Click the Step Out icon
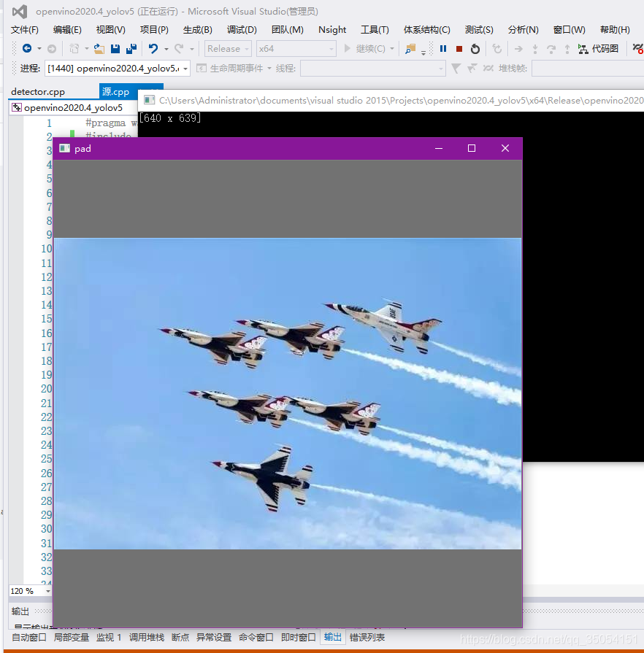Viewport: 644px width, 653px height. pyautogui.click(x=567, y=49)
